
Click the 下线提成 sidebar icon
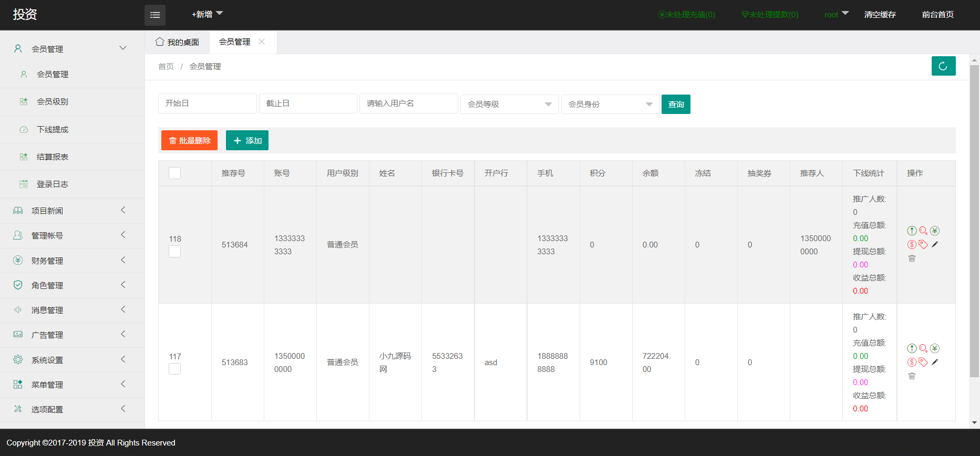coord(24,129)
